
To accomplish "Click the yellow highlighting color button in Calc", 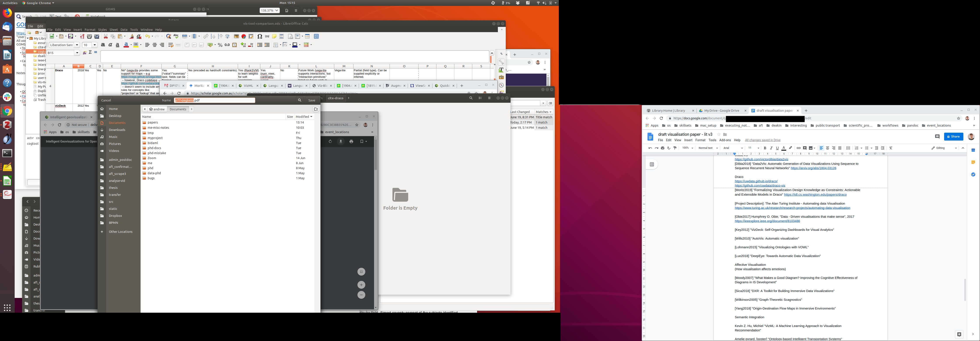I will pyautogui.click(x=136, y=45).
